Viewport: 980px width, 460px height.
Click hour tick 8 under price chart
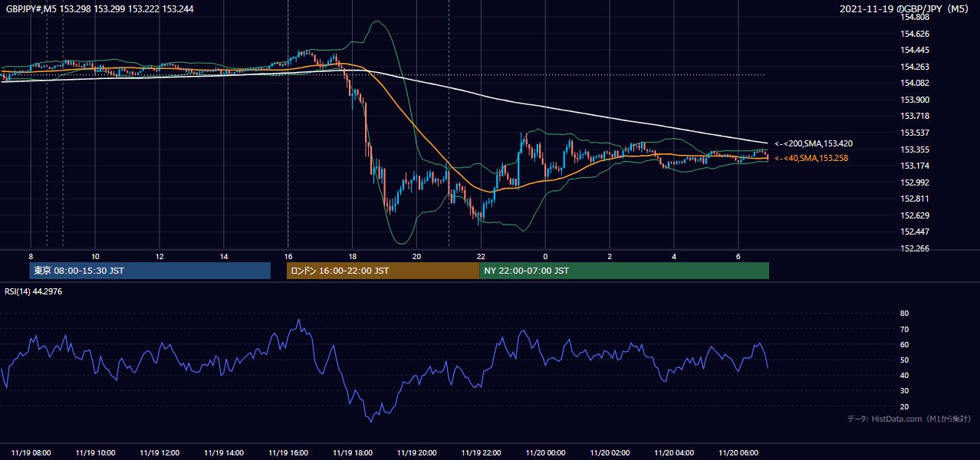[31, 256]
